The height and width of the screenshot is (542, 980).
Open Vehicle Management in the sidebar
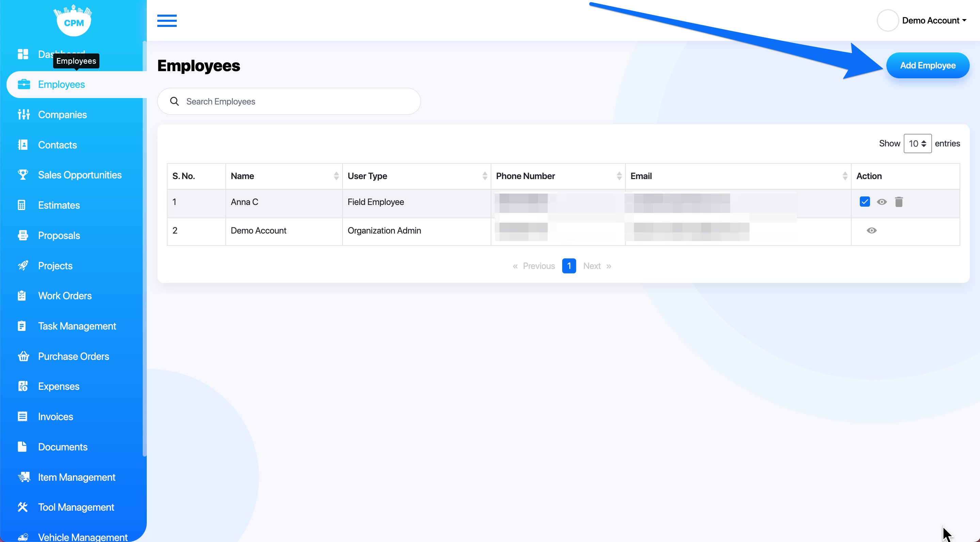click(82, 537)
